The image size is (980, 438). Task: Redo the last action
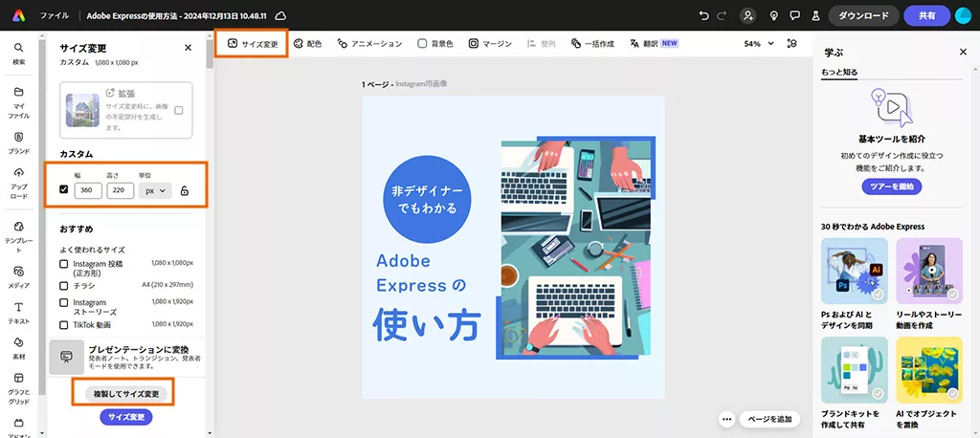pyautogui.click(x=722, y=15)
